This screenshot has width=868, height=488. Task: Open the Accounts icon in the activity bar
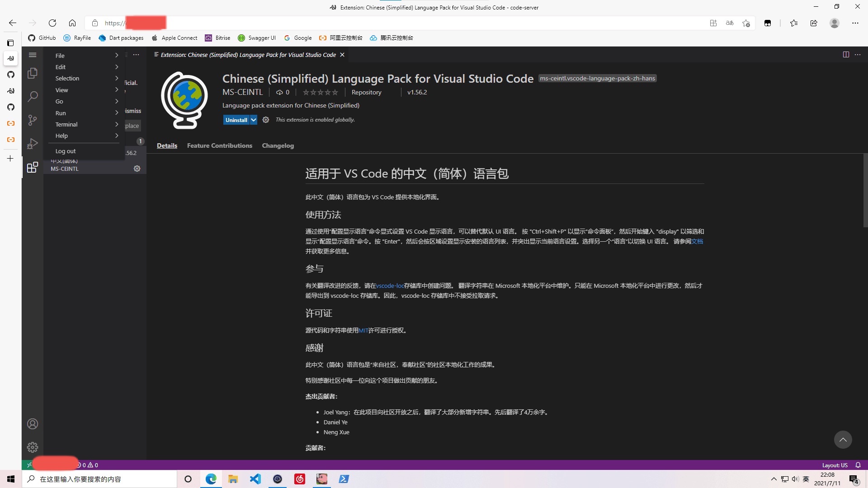coord(32,424)
